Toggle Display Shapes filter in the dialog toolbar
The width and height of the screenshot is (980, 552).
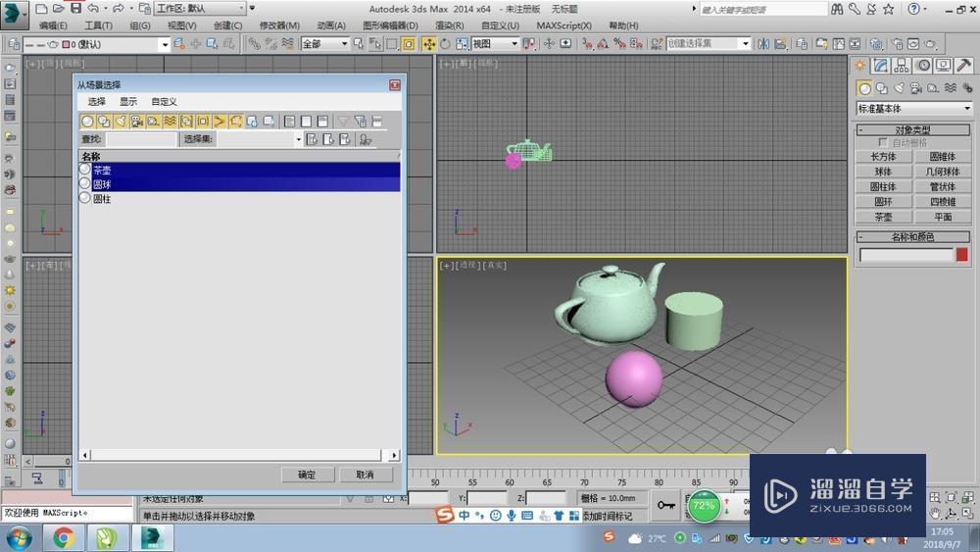(x=104, y=122)
